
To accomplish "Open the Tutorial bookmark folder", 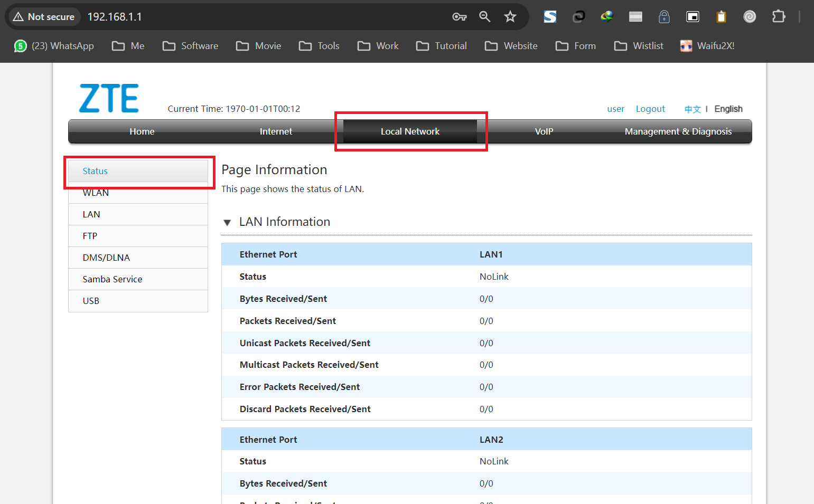I will [x=441, y=46].
